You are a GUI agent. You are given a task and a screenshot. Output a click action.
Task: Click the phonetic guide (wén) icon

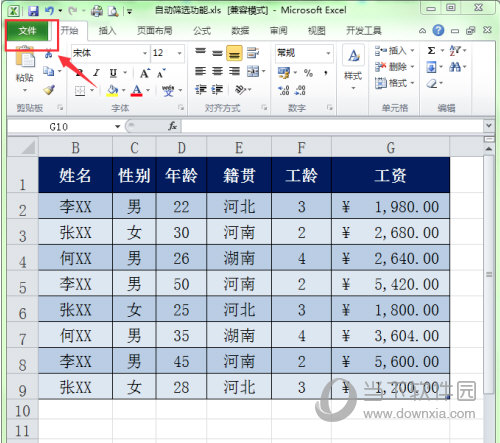168,90
